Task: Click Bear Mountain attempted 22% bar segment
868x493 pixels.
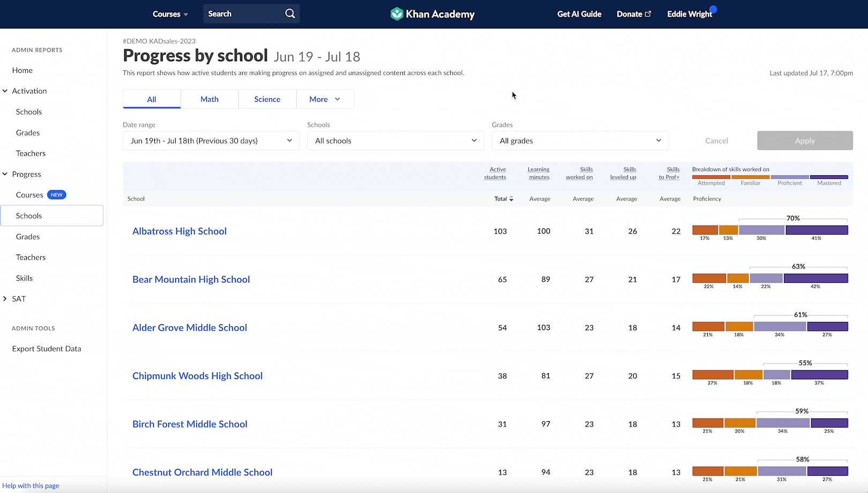Action: (709, 279)
